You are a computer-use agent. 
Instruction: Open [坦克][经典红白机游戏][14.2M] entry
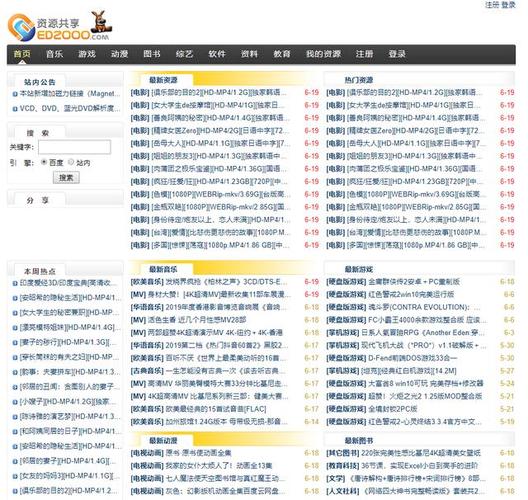408,371
